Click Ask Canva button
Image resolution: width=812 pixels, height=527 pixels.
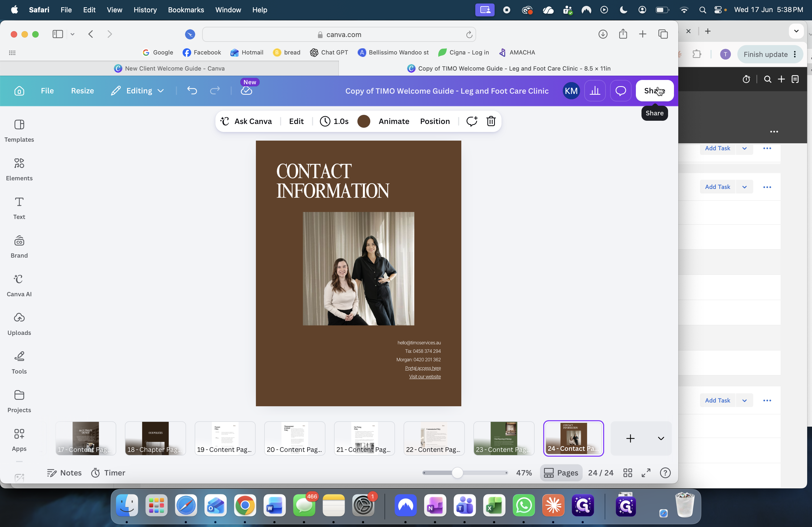pos(246,121)
